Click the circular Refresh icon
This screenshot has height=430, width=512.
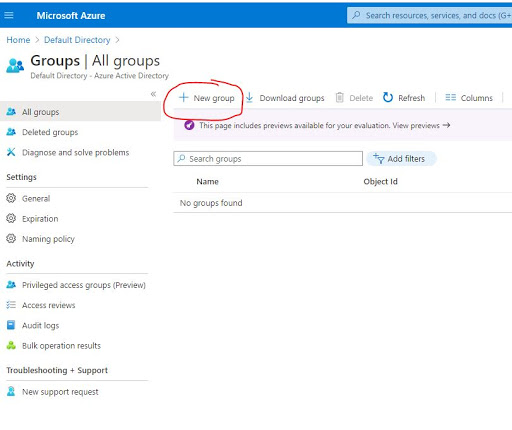pyautogui.click(x=388, y=98)
